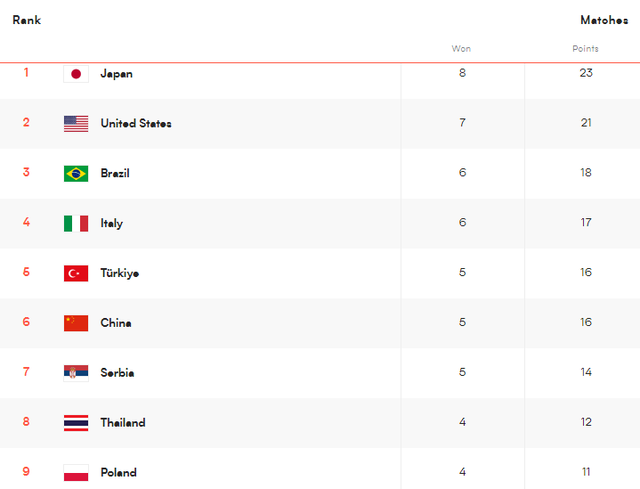Viewport: 640px width, 489px height.
Task: Sort table by Rank header
Action: 27,20
